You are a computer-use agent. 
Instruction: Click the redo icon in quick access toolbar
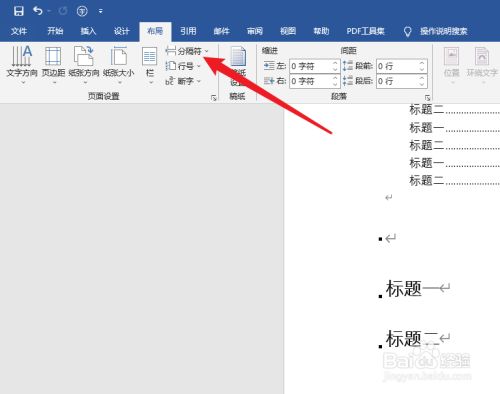tap(63, 11)
